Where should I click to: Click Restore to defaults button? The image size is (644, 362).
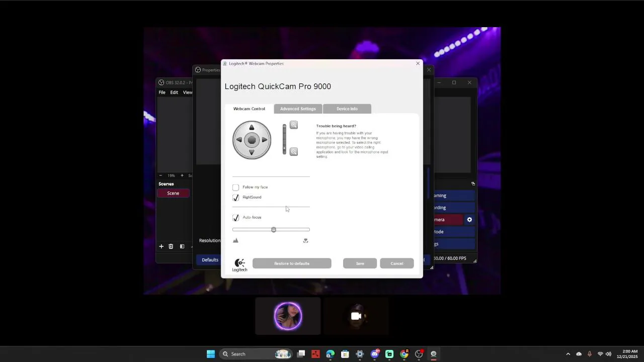tap(292, 263)
